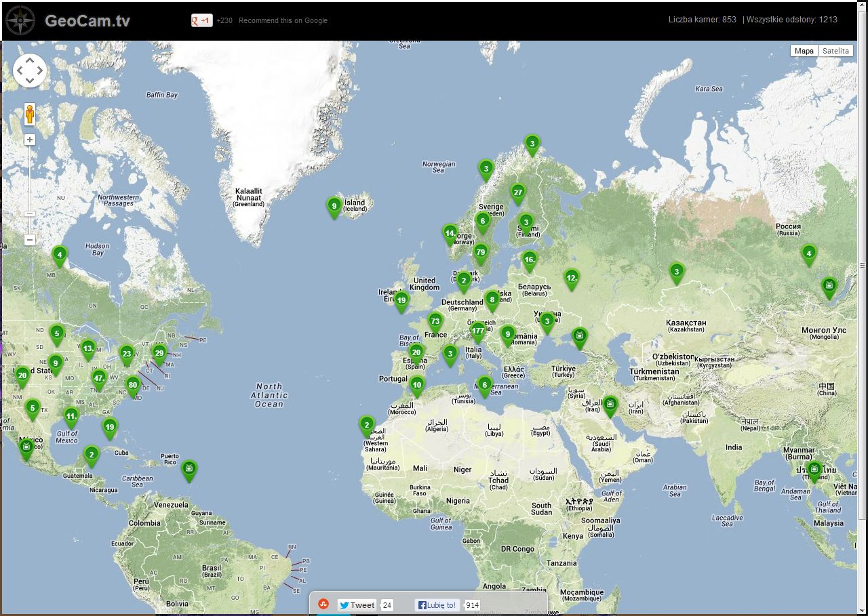868x616 pixels.
Task: Click the zoom slider handle
Action: coord(30,213)
